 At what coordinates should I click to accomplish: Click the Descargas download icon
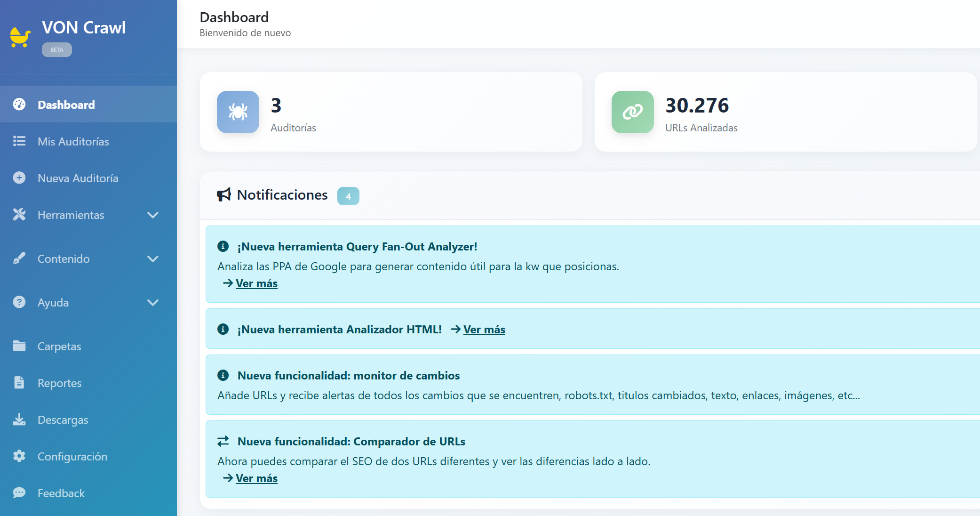click(x=19, y=419)
